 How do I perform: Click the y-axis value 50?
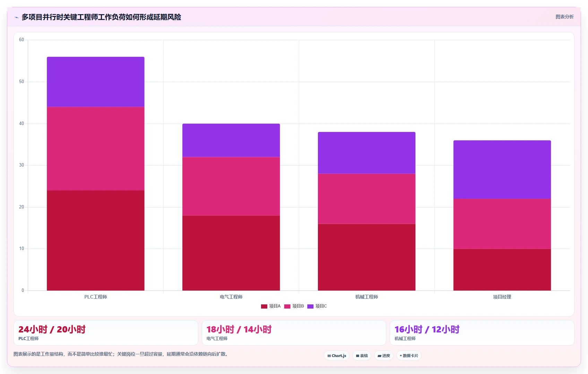coord(21,82)
